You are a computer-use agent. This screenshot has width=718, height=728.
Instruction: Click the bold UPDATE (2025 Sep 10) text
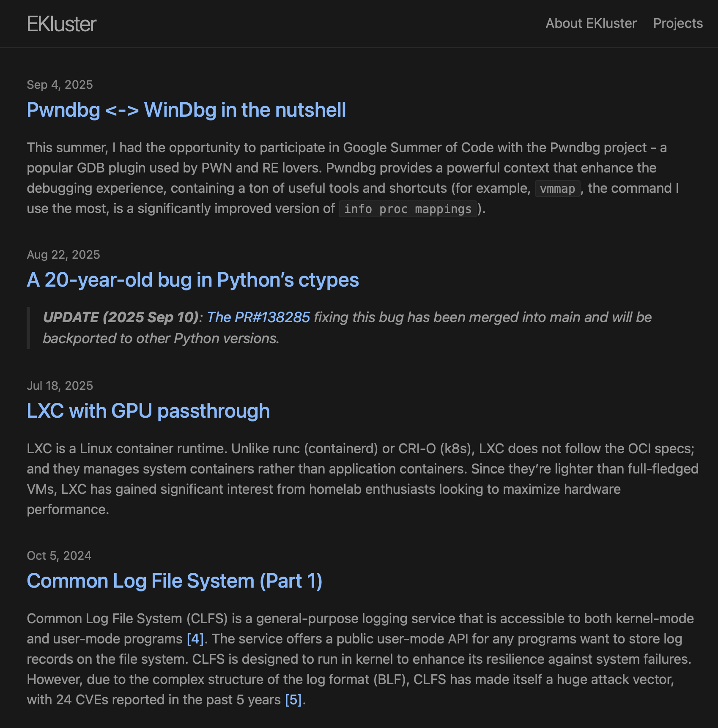click(121, 317)
